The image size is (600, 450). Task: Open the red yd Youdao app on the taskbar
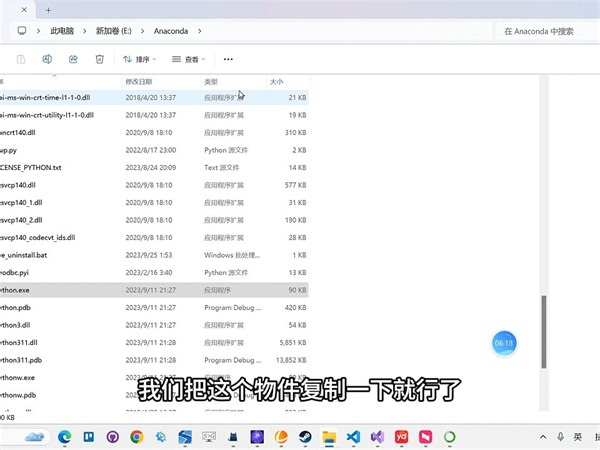tap(401, 437)
